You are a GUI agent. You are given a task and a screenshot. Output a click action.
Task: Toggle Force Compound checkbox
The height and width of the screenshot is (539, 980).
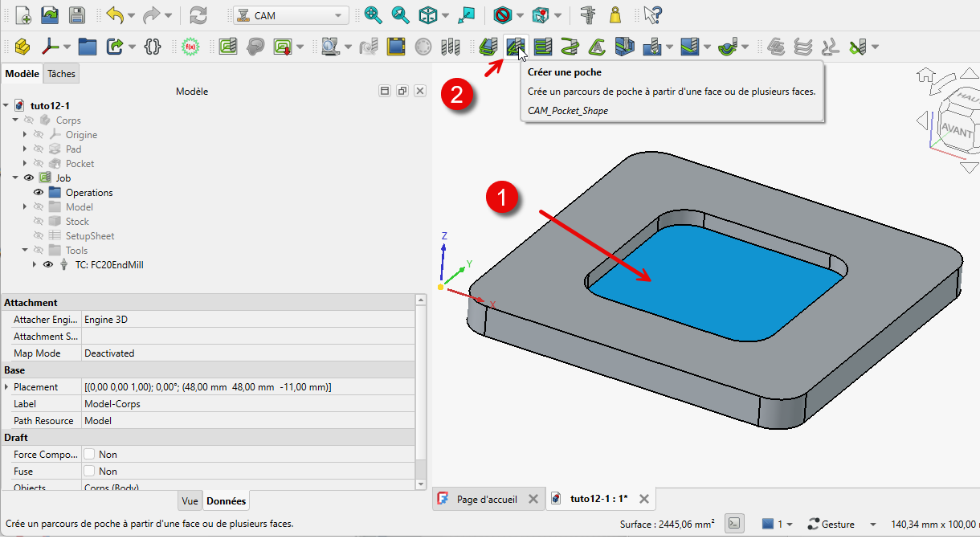click(90, 455)
